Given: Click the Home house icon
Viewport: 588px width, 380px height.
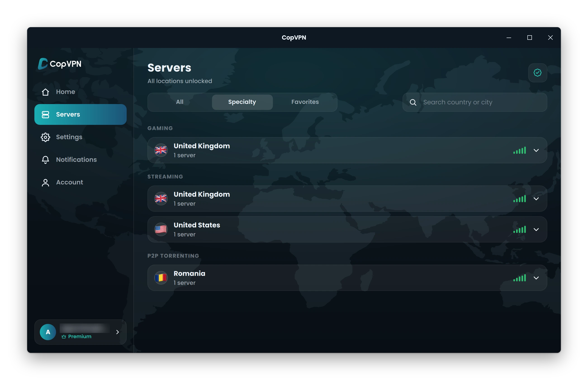Looking at the screenshot, I should (x=45, y=92).
